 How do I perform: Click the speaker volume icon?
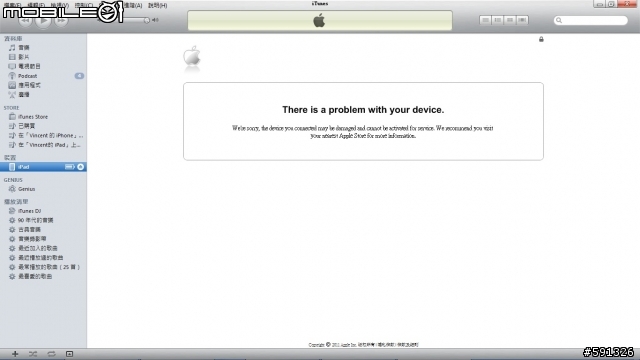[156, 20]
